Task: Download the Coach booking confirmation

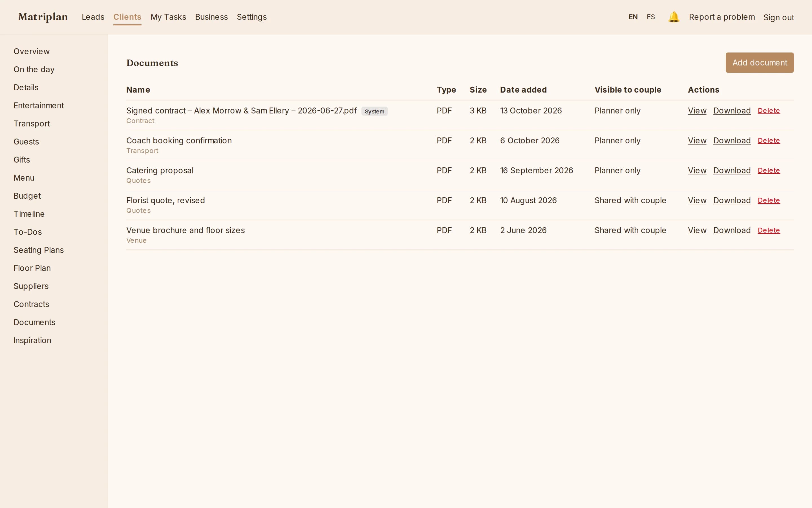Action: [x=732, y=141]
